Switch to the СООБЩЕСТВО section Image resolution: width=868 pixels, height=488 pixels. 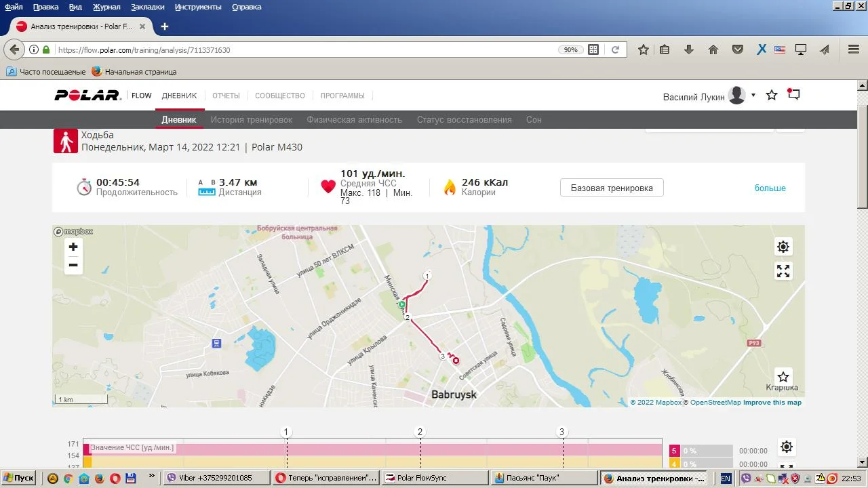[280, 96]
